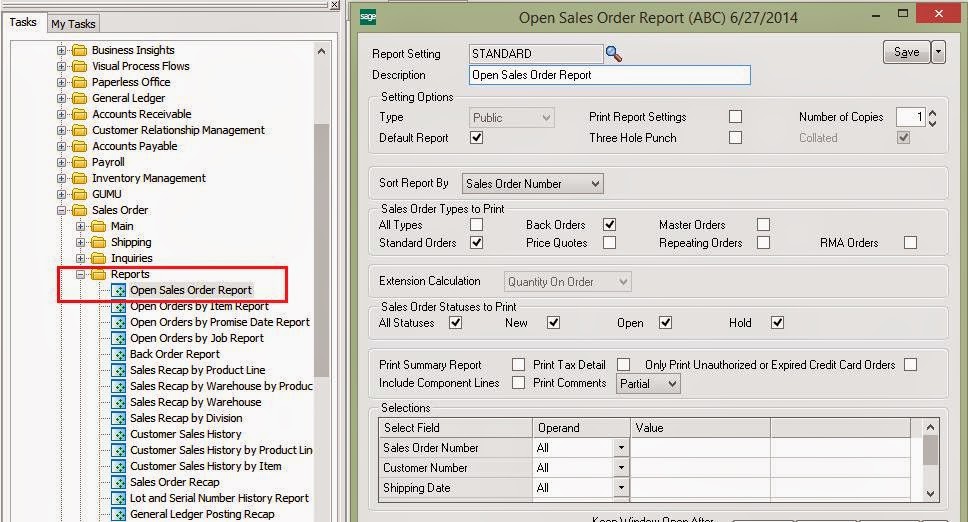This screenshot has height=522, width=968.
Task: Click the Description input field
Action: pyautogui.click(x=609, y=75)
